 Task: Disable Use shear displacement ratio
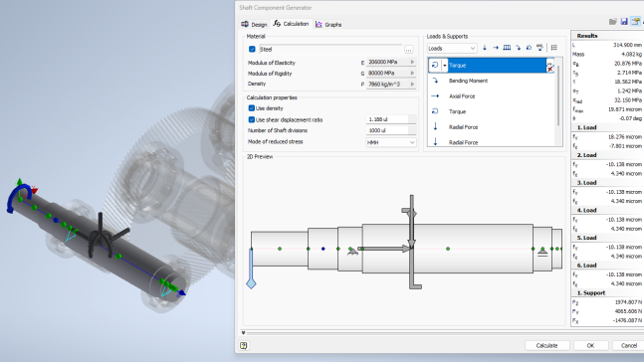(x=252, y=120)
